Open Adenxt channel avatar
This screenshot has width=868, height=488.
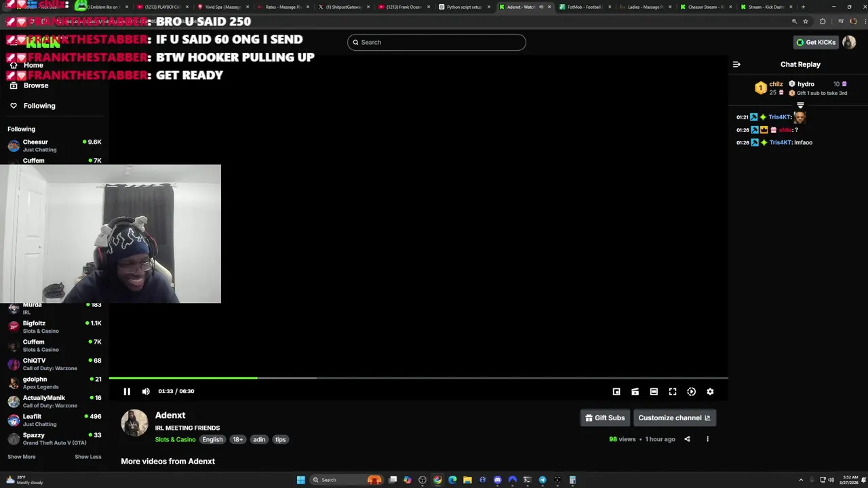[134, 423]
